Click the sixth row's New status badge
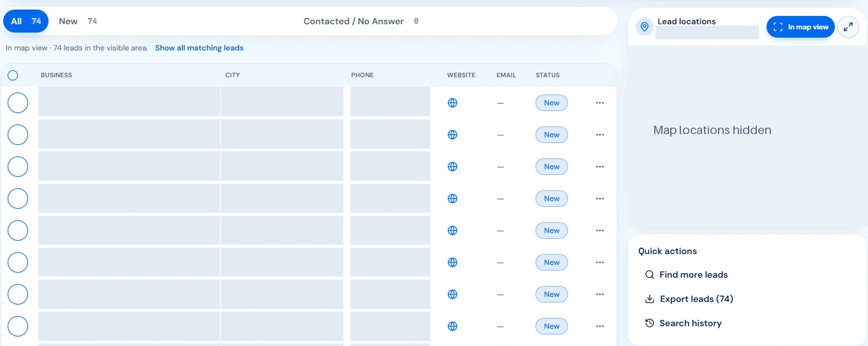Viewport: 868px width, 346px height. pos(551,262)
